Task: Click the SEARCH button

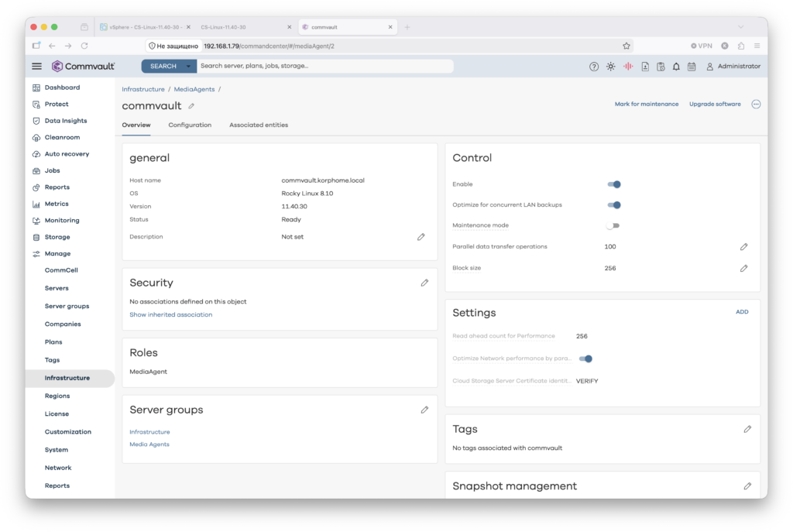Action: tap(163, 67)
